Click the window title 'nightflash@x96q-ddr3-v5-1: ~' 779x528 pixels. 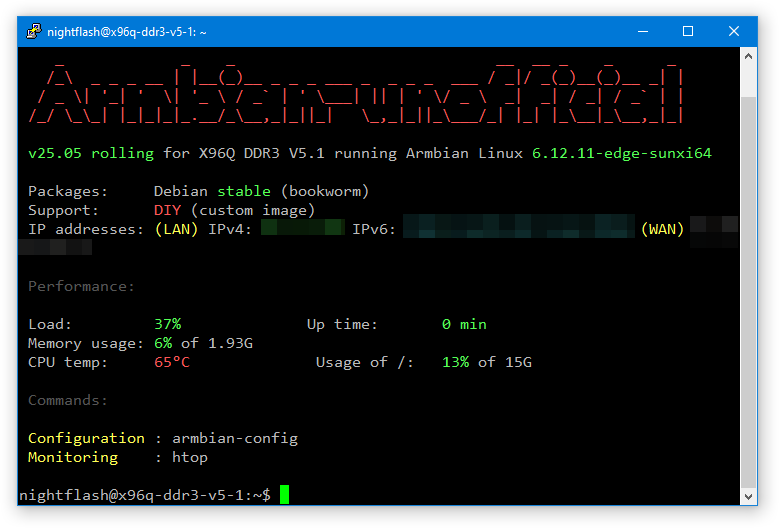[x=127, y=32]
